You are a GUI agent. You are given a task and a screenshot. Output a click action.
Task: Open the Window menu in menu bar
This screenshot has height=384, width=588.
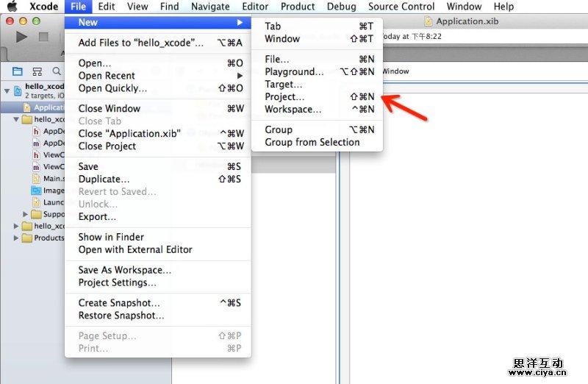(x=464, y=7)
